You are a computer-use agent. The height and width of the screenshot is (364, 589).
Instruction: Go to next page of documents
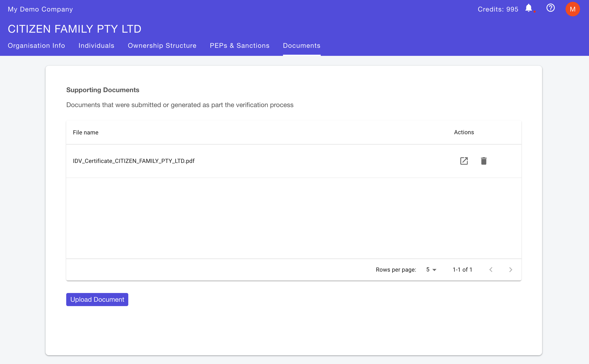(x=511, y=270)
